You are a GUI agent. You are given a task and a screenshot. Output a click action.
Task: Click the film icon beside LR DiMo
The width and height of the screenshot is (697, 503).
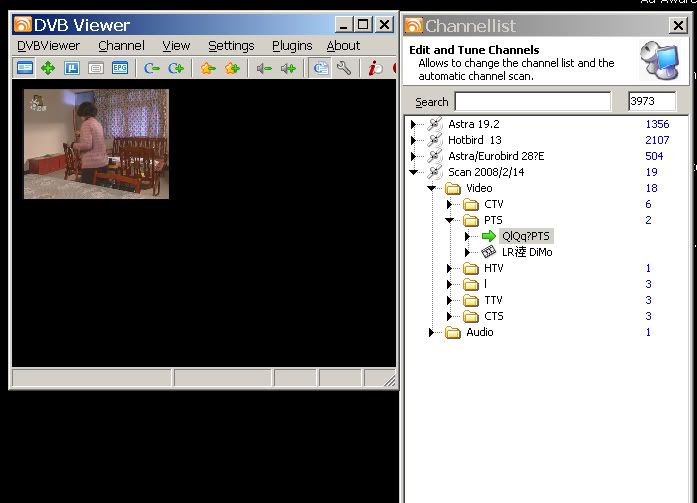489,252
